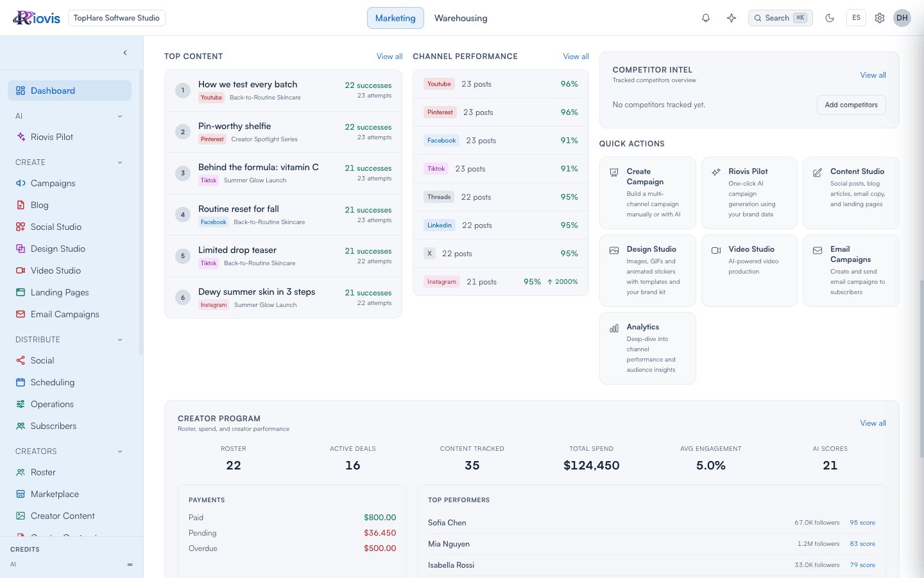Click the Blog document icon in sidebar
The image size is (924, 578).
(x=21, y=205)
